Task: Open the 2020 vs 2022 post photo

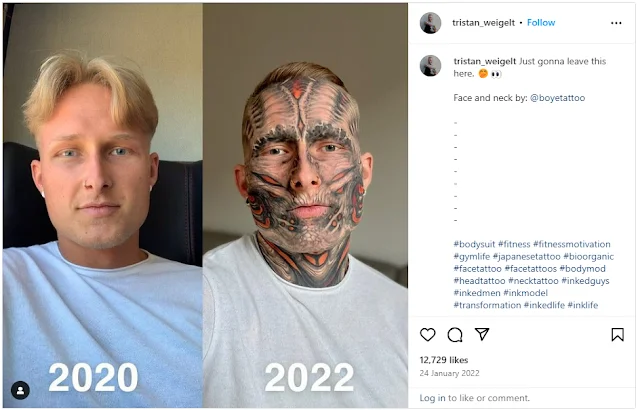Action: pos(205,205)
